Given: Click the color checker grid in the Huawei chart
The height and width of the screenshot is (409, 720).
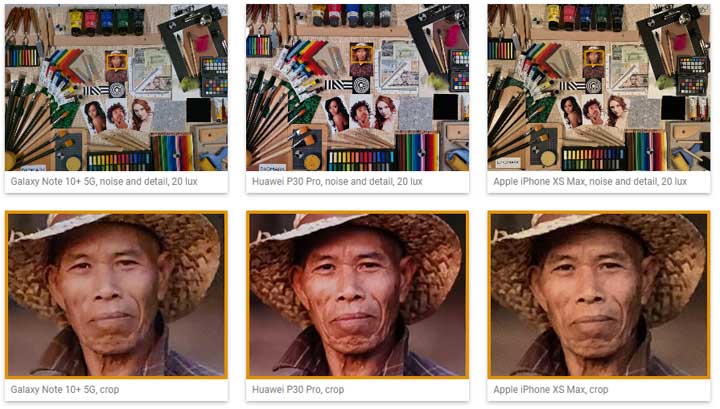Looking at the screenshot, I should pyautogui.click(x=459, y=70).
